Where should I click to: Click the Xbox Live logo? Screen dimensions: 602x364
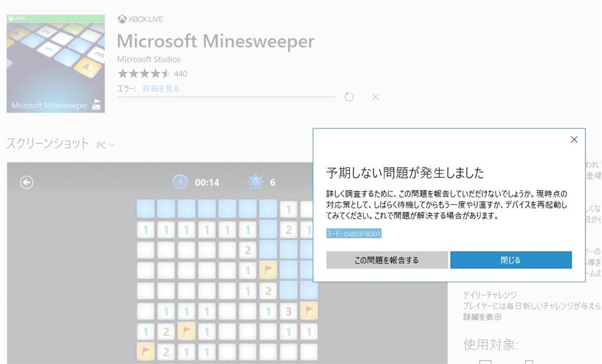coord(140,19)
